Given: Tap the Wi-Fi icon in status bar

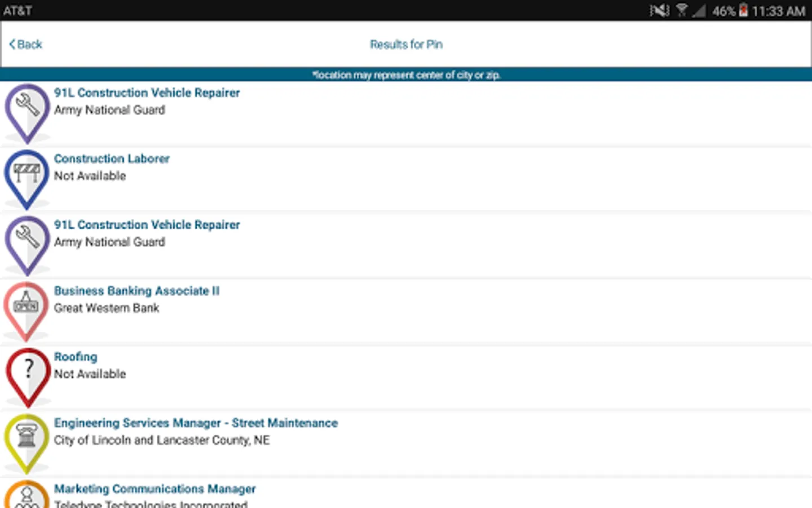Looking at the screenshot, I should (x=682, y=10).
